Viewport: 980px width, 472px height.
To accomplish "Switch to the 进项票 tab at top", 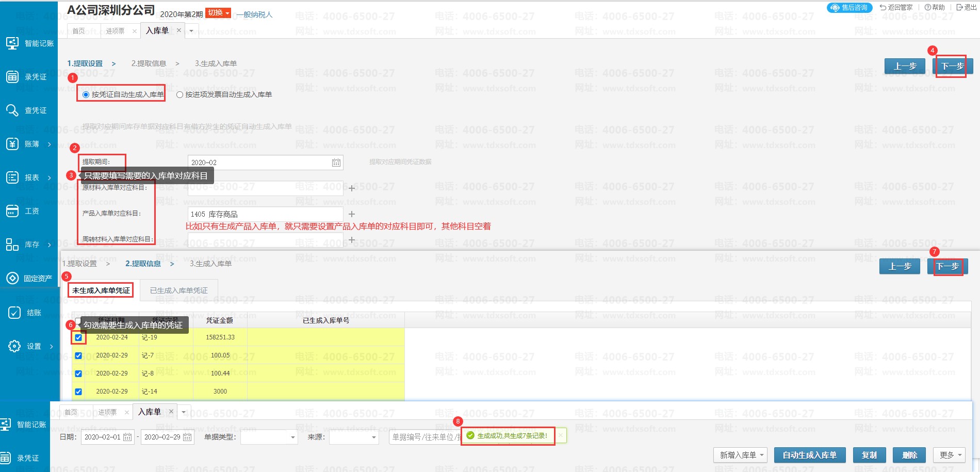I will 115,31.
